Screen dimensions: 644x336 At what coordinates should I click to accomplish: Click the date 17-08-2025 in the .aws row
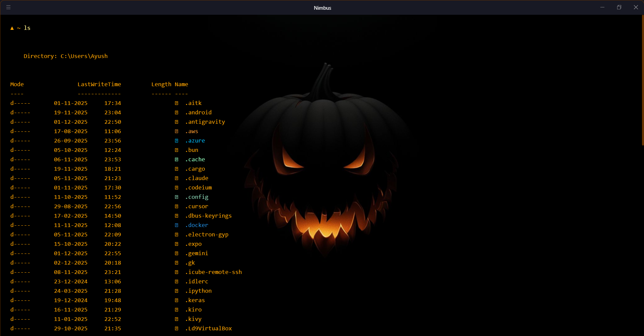click(x=71, y=131)
